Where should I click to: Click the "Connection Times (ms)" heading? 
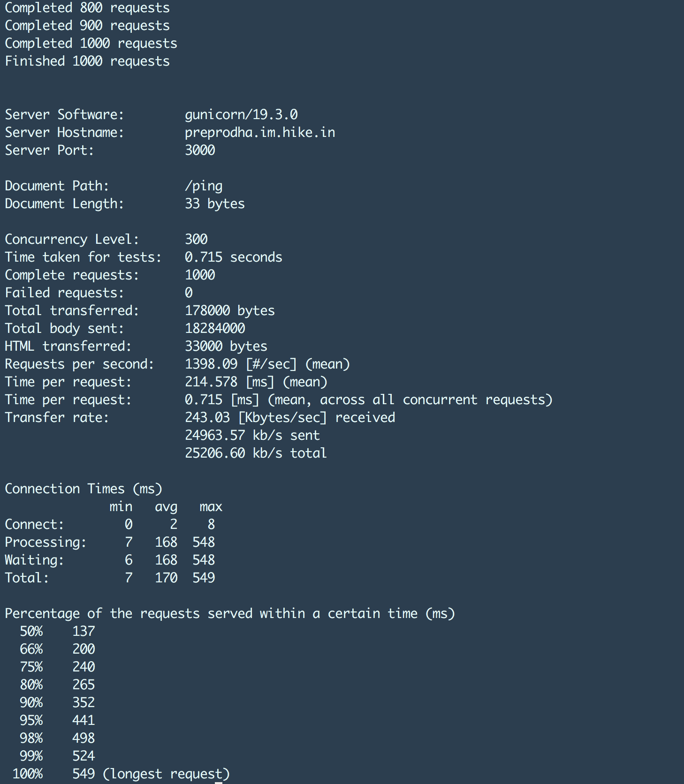[x=84, y=489]
